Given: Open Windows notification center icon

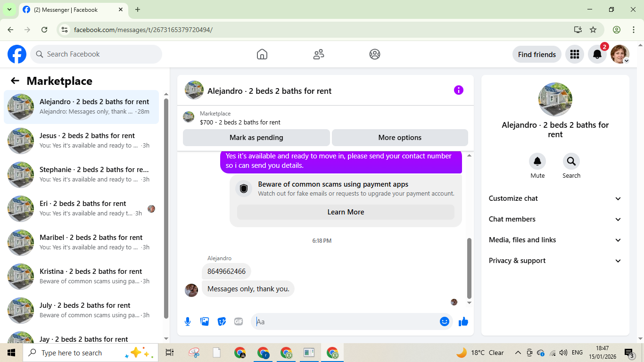Looking at the screenshot, I should 629,353.
